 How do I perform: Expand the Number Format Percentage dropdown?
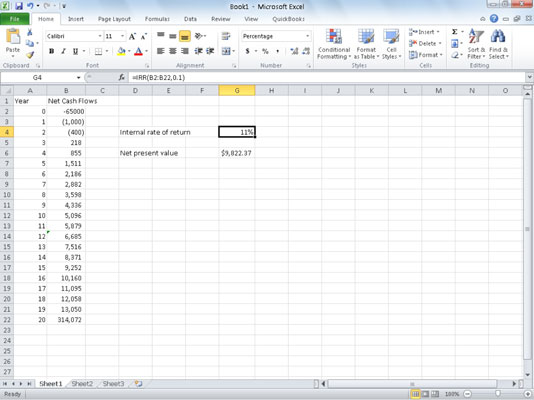[x=308, y=36]
